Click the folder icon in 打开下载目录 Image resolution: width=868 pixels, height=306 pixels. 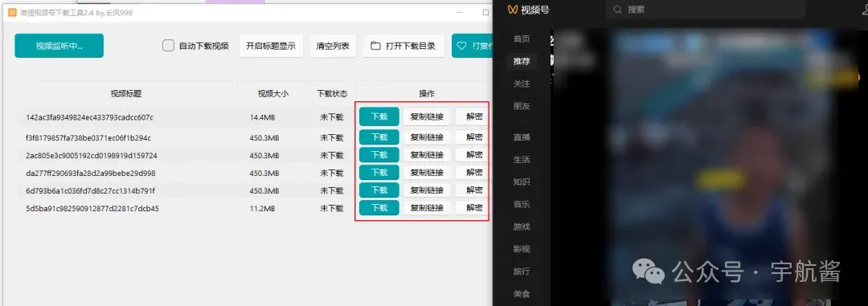pos(375,46)
